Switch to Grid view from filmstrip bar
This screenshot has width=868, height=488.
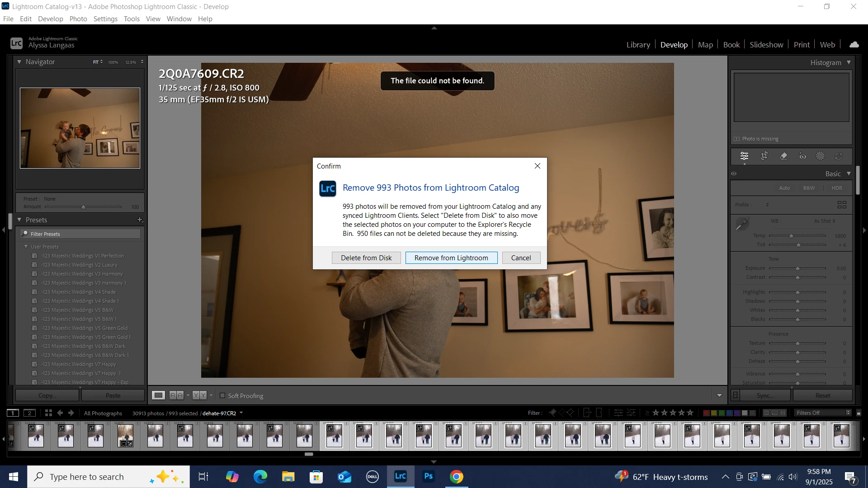pos(48,413)
